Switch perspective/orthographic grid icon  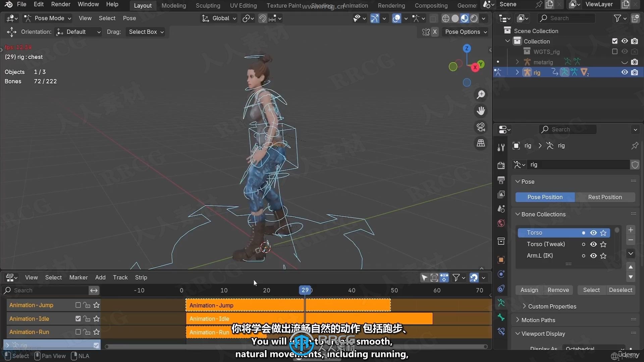pyautogui.click(x=481, y=143)
